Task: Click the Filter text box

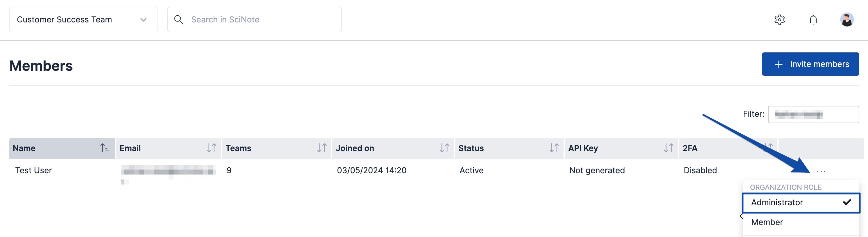Action: 813,114
